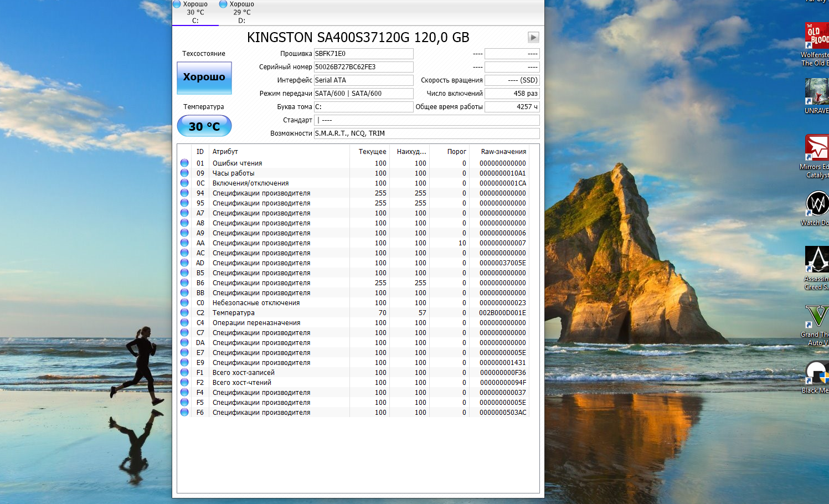Click status icon for attribute C0
Viewport: 829px width, 504px height.
(184, 303)
